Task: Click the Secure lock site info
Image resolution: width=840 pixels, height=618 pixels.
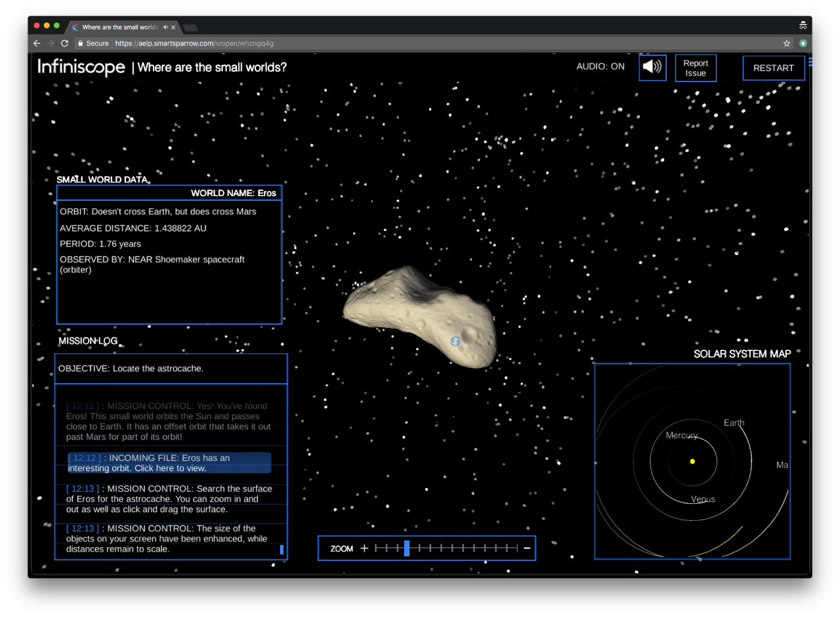Action: click(x=93, y=43)
